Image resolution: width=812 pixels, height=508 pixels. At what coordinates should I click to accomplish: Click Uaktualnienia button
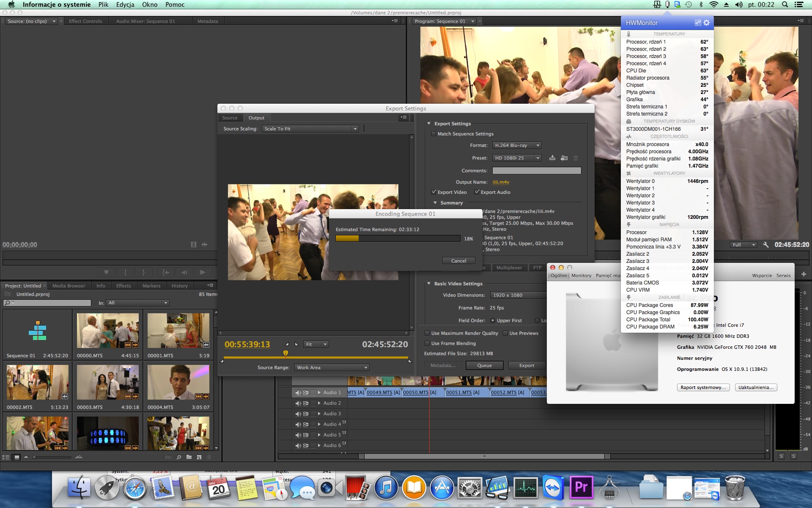click(x=756, y=387)
